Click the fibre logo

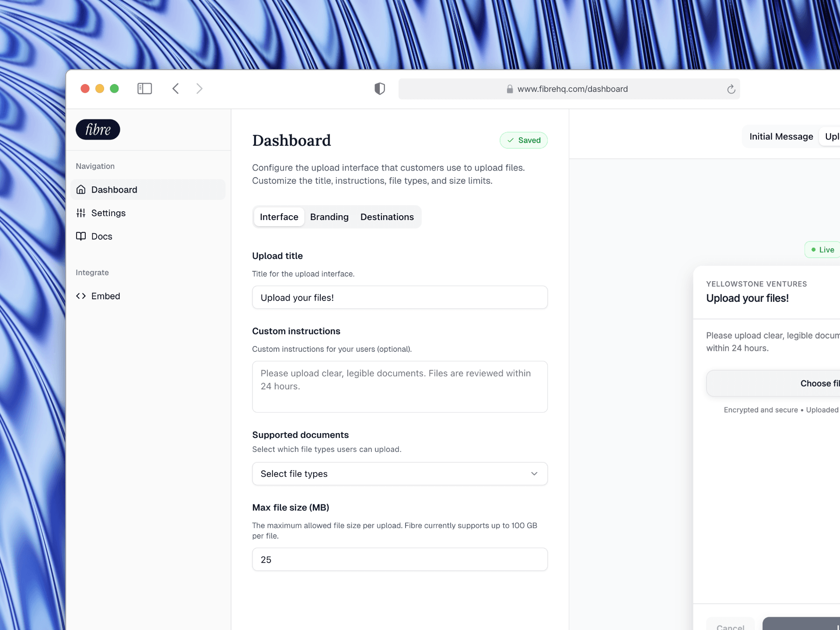coord(98,129)
